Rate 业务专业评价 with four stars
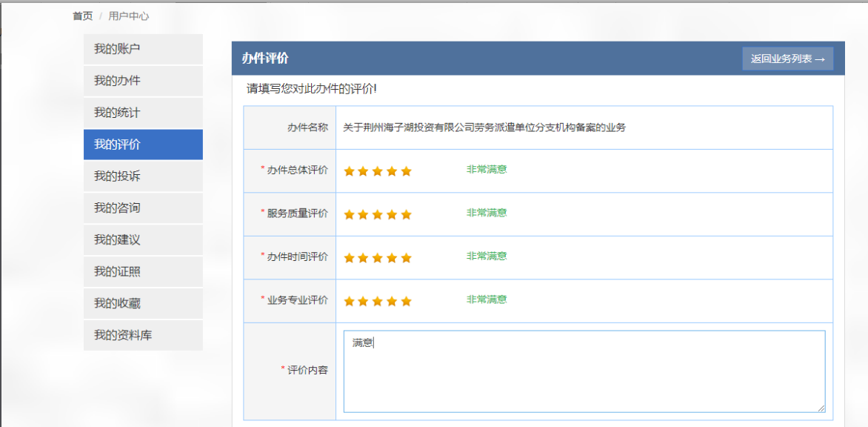The image size is (868, 427). click(x=392, y=302)
